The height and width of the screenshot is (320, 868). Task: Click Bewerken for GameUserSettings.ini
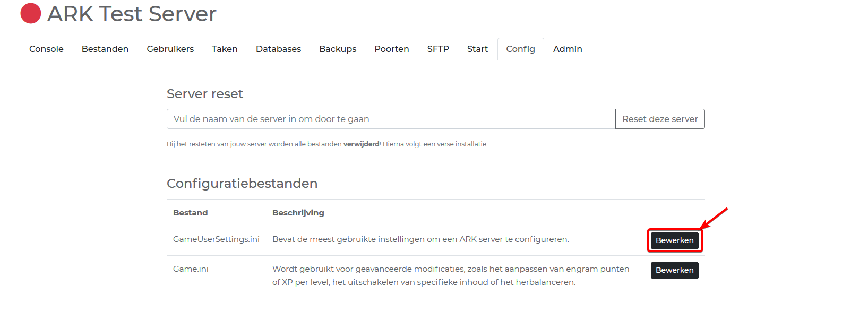tap(674, 240)
